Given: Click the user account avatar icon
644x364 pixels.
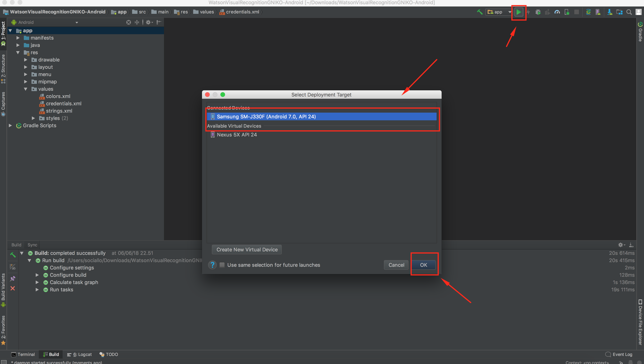Looking at the screenshot, I should (638, 12).
